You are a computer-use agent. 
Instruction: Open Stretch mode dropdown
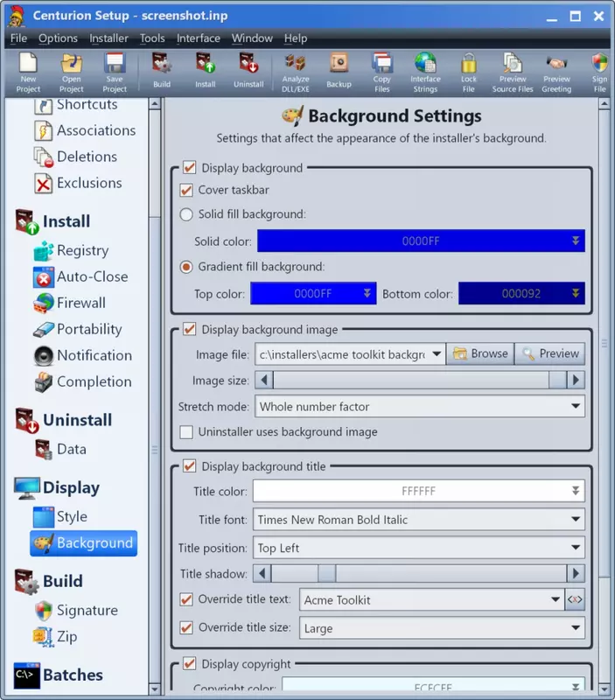click(420, 406)
